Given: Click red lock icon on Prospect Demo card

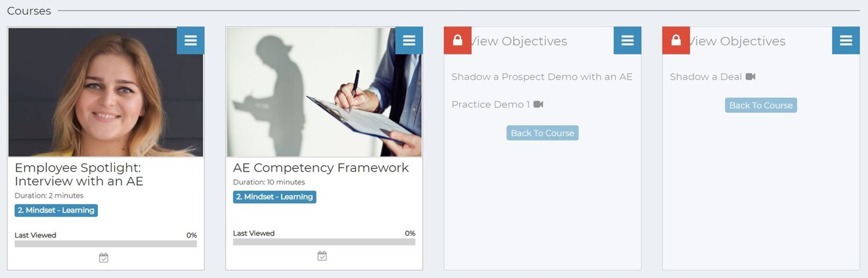Looking at the screenshot, I should (x=458, y=41).
